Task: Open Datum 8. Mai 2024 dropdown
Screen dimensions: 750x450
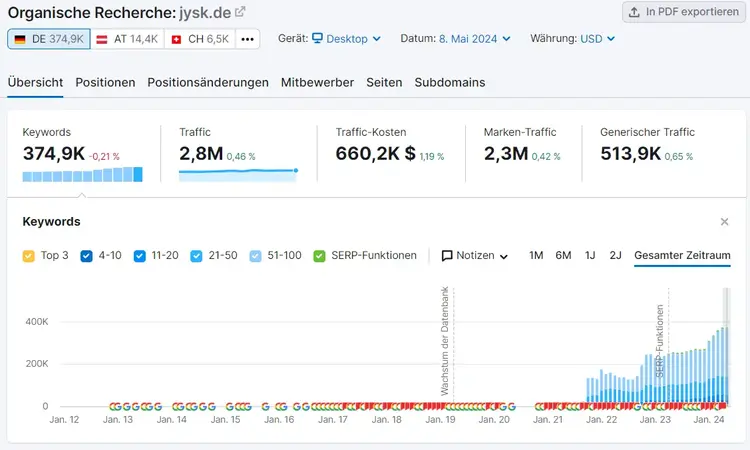Action: pyautogui.click(x=474, y=39)
